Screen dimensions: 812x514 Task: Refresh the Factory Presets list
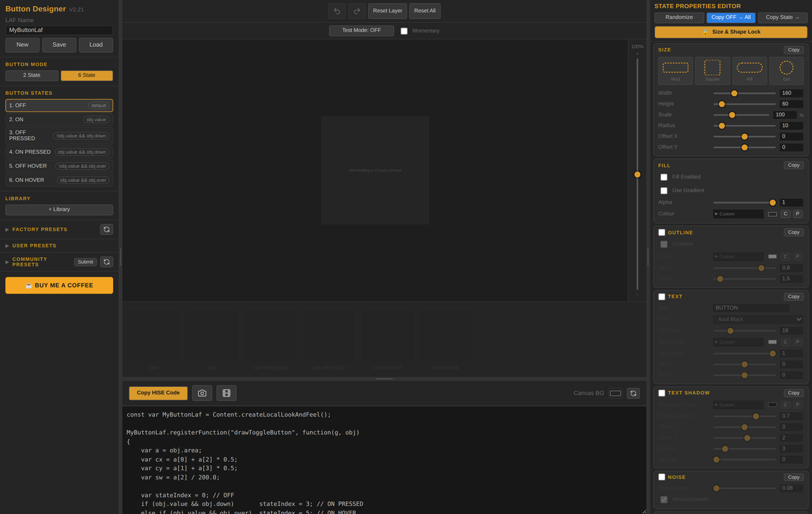point(106,229)
